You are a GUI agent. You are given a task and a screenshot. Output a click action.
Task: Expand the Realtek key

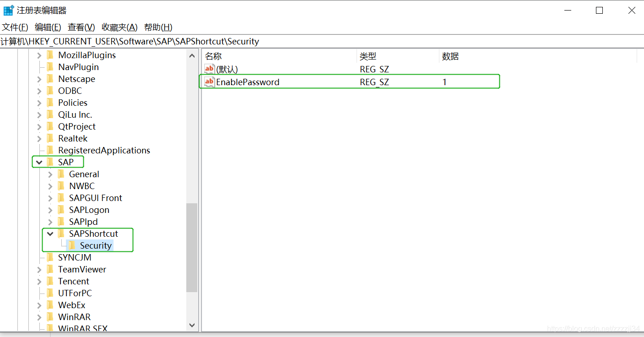click(39, 139)
